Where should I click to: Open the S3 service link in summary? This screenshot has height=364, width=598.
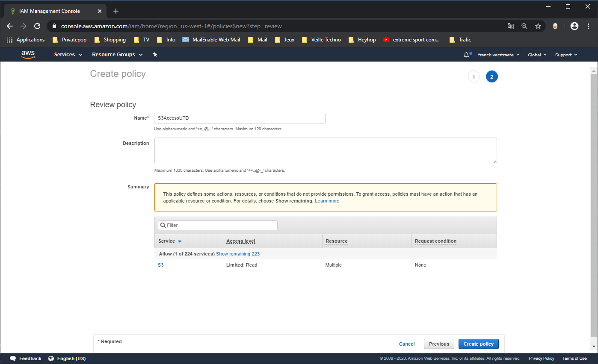click(x=160, y=265)
